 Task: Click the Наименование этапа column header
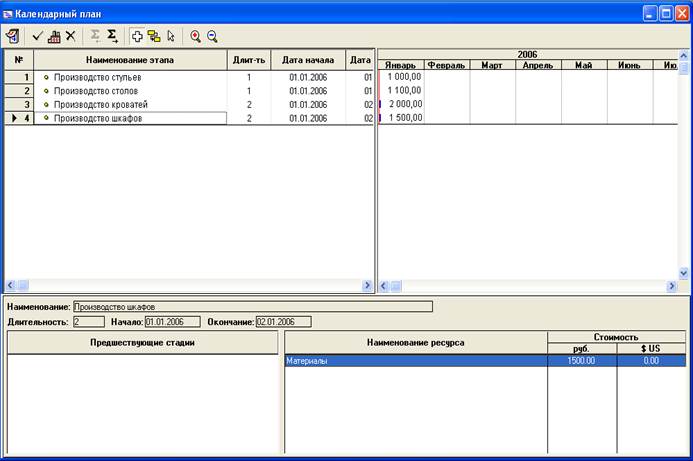tap(130, 60)
